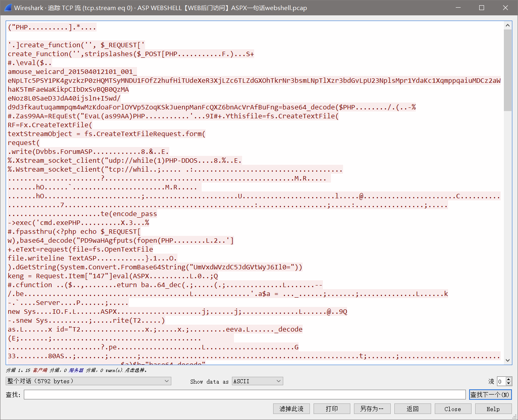518x420 pixels.
Task: Close the window via title bar X
Action: pos(505,8)
